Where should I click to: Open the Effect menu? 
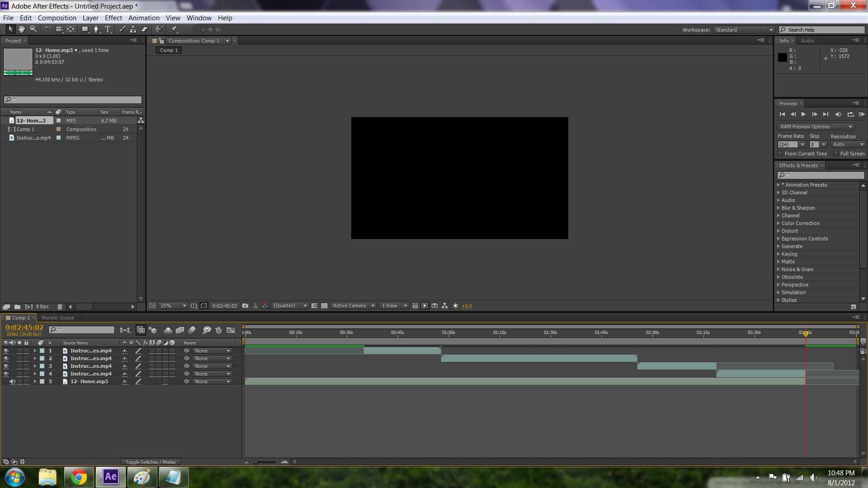pos(113,18)
